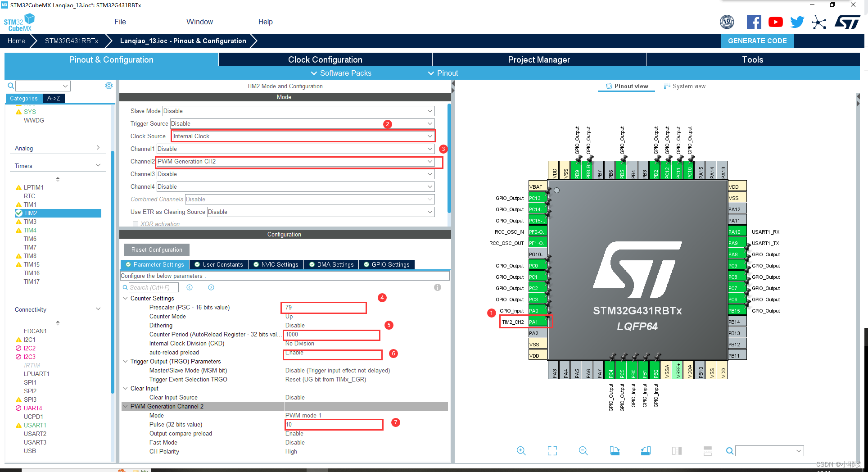Open Trigger Source dropdown
This screenshot has width=868, height=472.
(x=302, y=123)
